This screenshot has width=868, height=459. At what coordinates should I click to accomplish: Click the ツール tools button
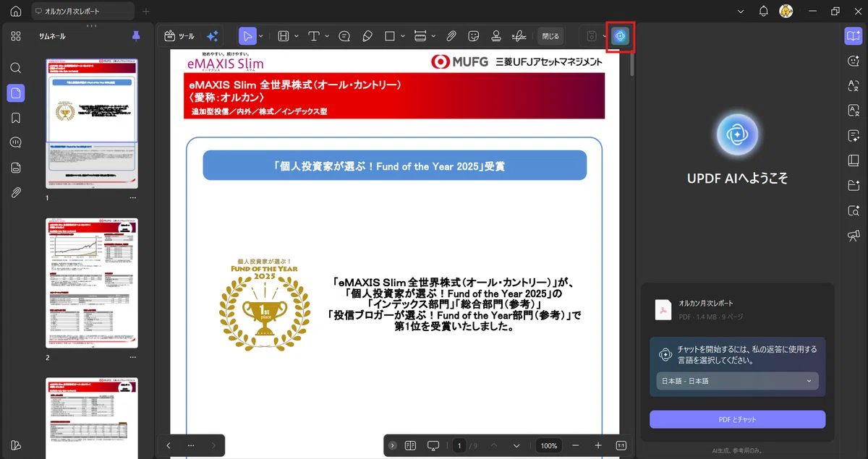click(179, 36)
